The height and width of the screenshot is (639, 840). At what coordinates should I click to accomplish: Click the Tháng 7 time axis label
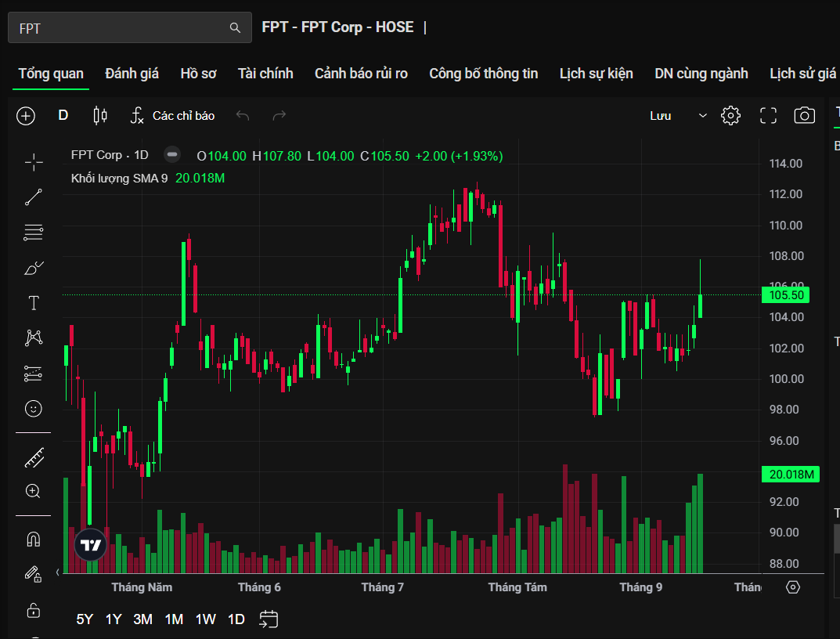tap(383, 587)
